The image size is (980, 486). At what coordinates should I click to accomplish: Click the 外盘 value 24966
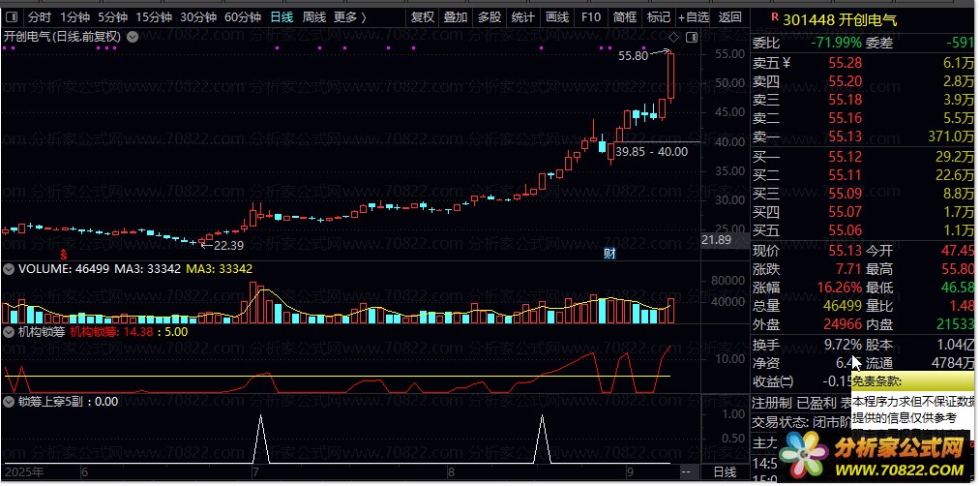coord(844,325)
